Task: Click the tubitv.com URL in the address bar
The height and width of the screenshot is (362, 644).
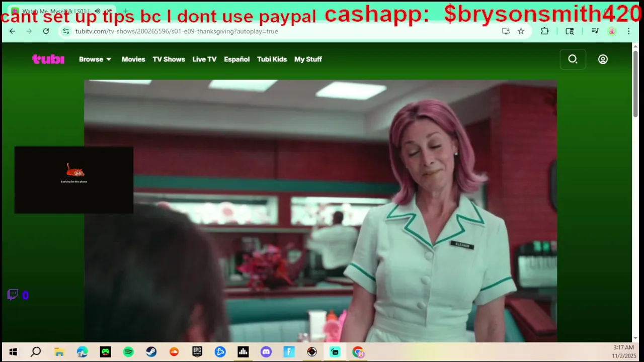Action: coord(177,31)
